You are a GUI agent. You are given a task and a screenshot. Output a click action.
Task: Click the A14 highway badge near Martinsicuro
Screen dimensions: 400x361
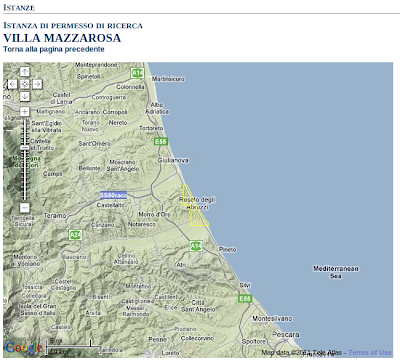[x=137, y=73]
